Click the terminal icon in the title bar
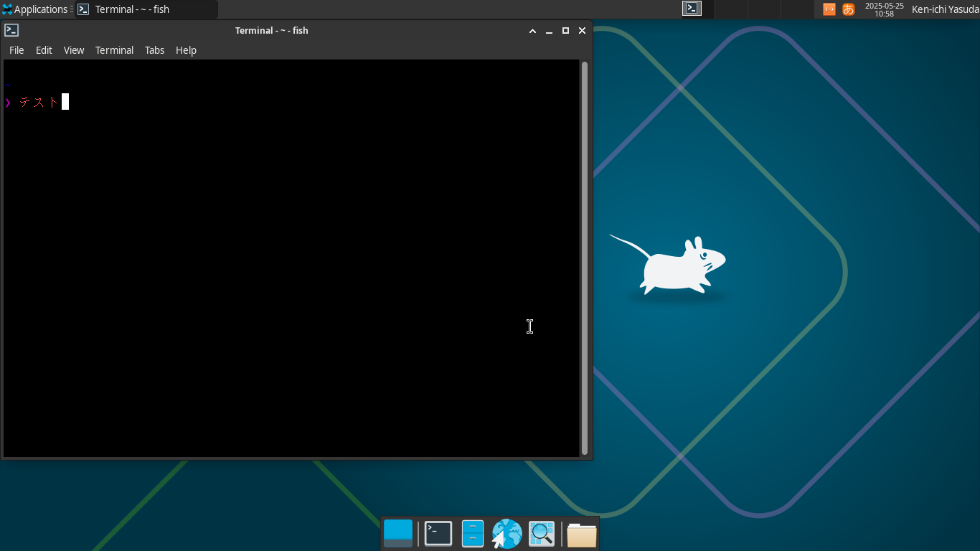 [11, 30]
